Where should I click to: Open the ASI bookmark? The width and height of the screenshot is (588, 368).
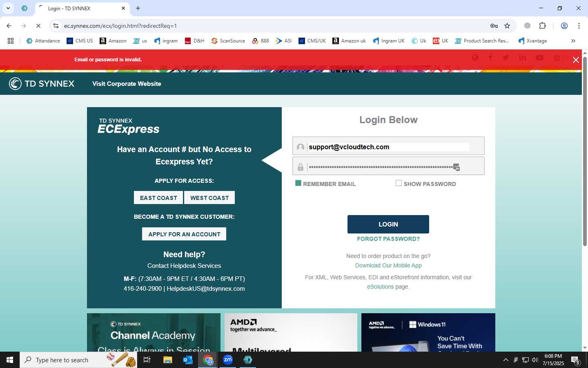click(x=284, y=41)
